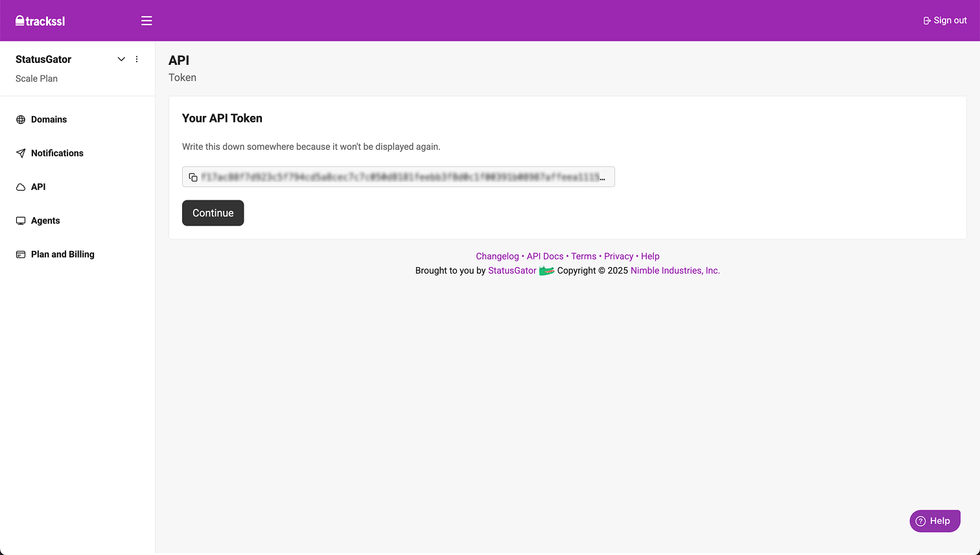Click the Continue button
Screen dimensions: 980x555
[213, 213]
